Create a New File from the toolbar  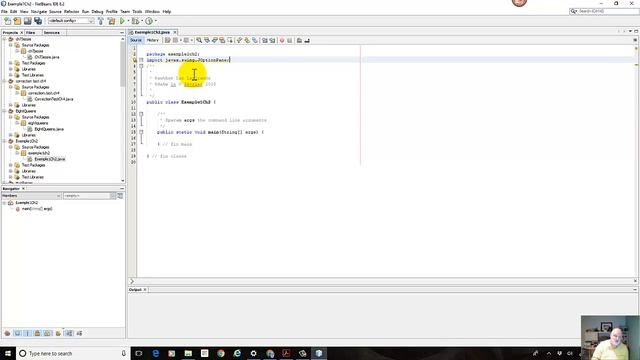[x=7, y=21]
